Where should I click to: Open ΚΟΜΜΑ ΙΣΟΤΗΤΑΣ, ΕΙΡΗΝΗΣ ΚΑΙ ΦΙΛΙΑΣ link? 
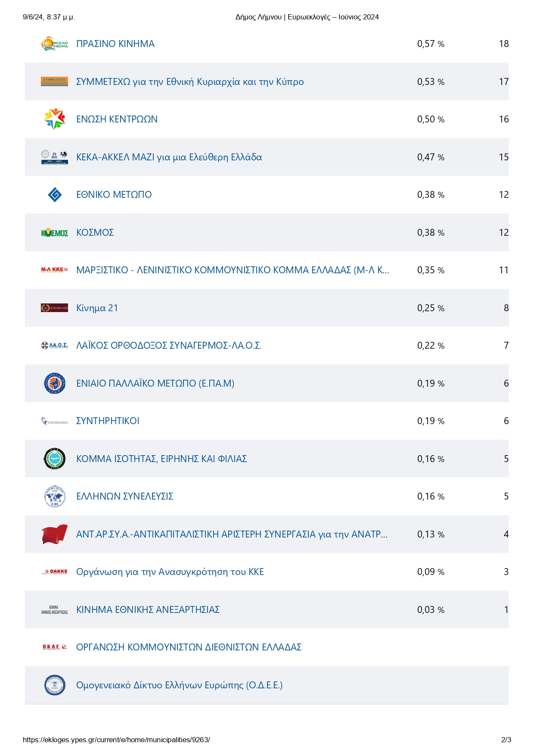pyautogui.click(x=161, y=459)
